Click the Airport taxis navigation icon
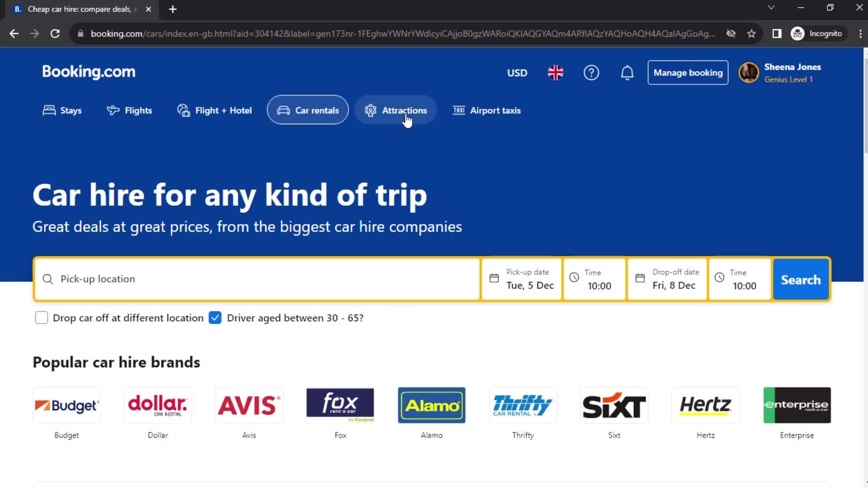Screen dimensions: 868x488 [459, 110]
